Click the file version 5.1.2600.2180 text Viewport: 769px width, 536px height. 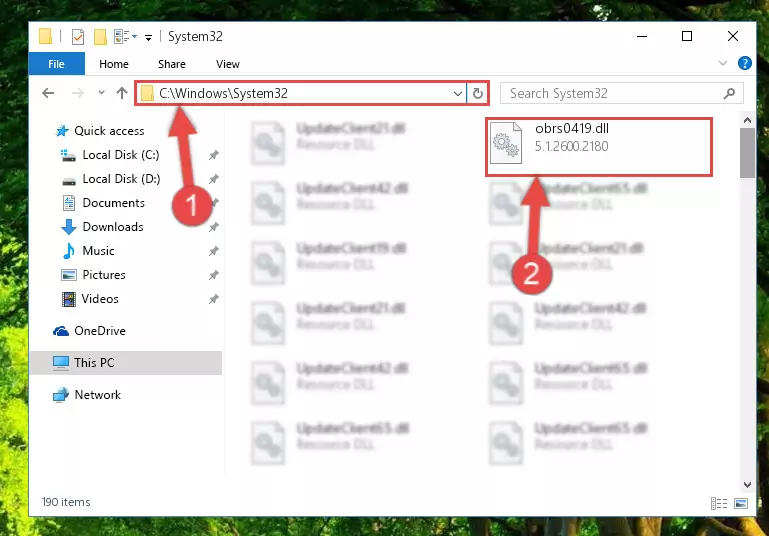point(571,147)
